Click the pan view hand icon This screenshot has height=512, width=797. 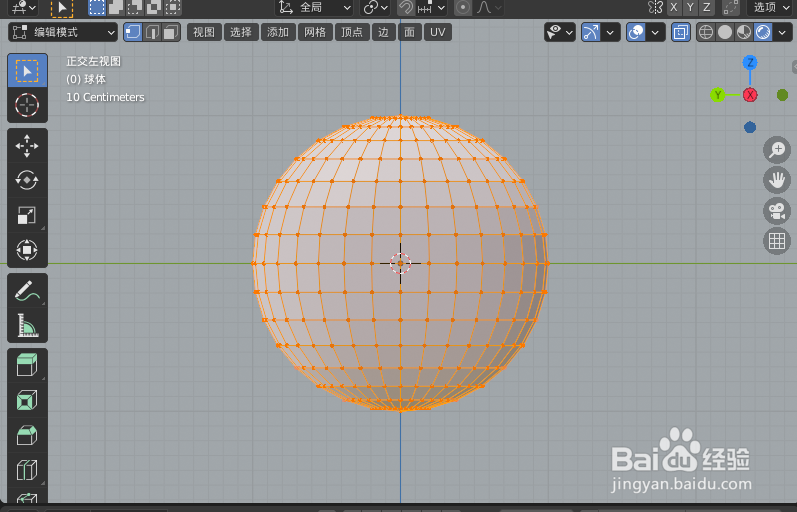click(x=777, y=180)
